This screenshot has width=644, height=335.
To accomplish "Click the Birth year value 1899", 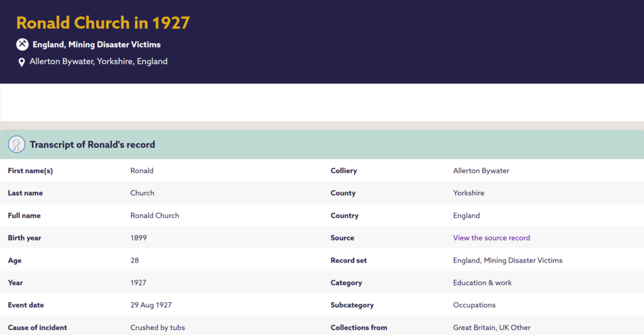I will [138, 238].
